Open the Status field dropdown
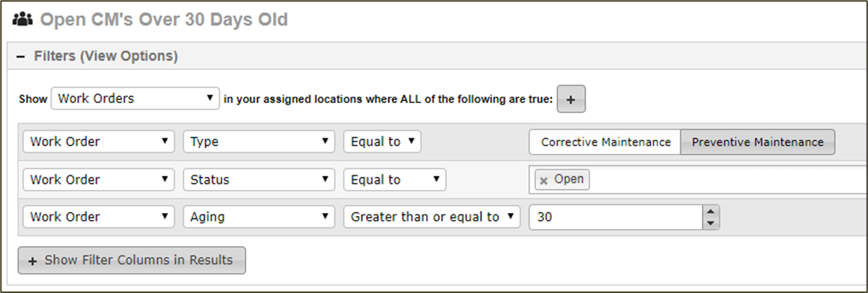Image resolution: width=868 pixels, height=293 pixels. [x=258, y=179]
